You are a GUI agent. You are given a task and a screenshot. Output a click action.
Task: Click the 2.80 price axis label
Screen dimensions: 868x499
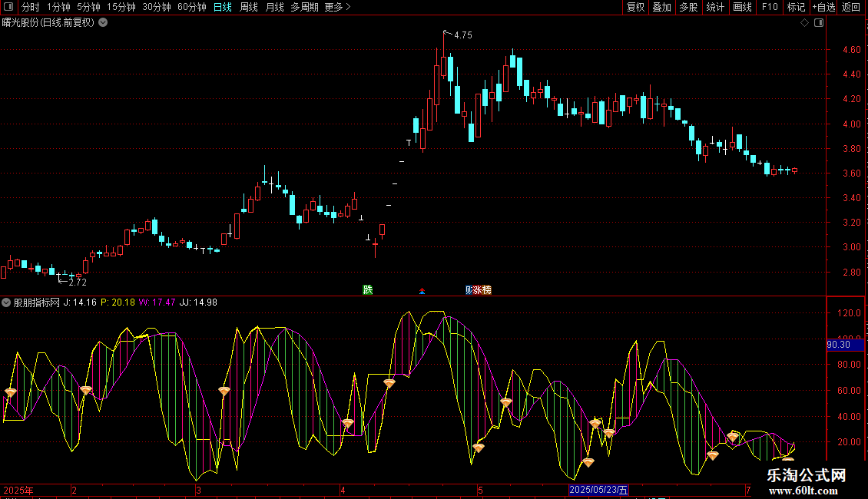click(x=851, y=273)
